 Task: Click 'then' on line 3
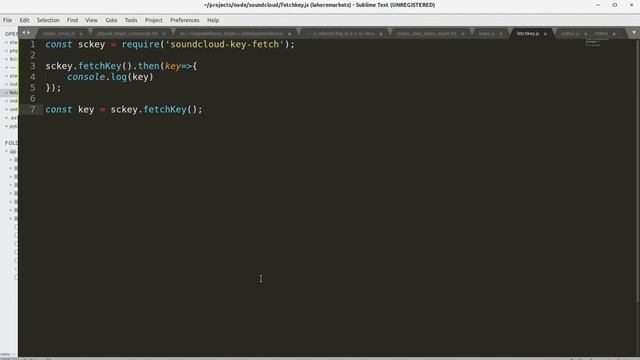pyautogui.click(x=149, y=66)
